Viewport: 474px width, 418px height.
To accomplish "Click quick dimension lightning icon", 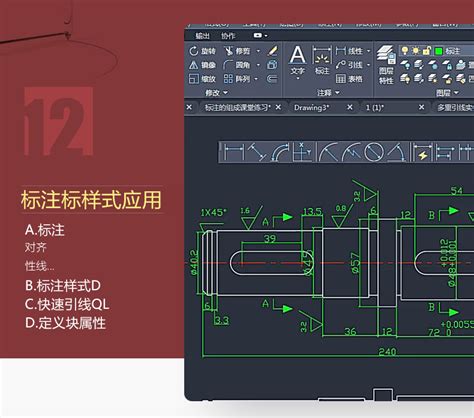I will [x=422, y=152].
